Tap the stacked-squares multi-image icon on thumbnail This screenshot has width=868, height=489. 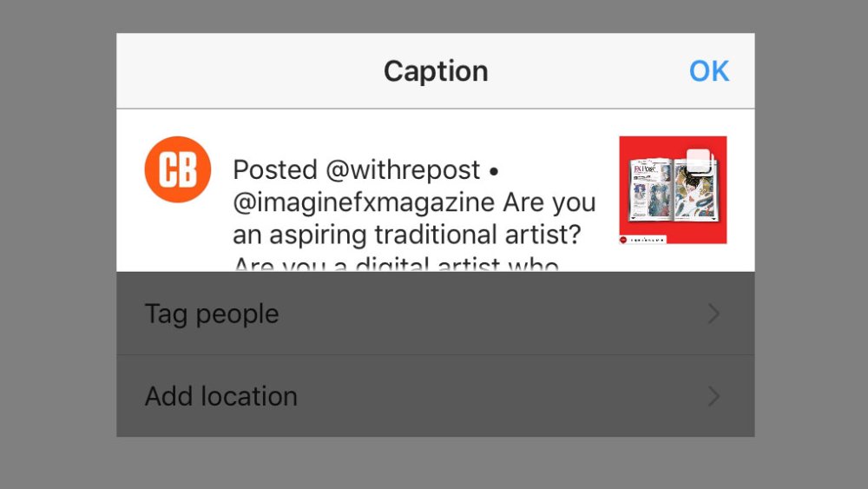[700, 162]
